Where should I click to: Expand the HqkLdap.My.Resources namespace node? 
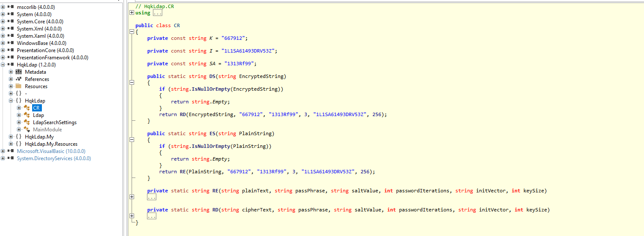pos(11,144)
